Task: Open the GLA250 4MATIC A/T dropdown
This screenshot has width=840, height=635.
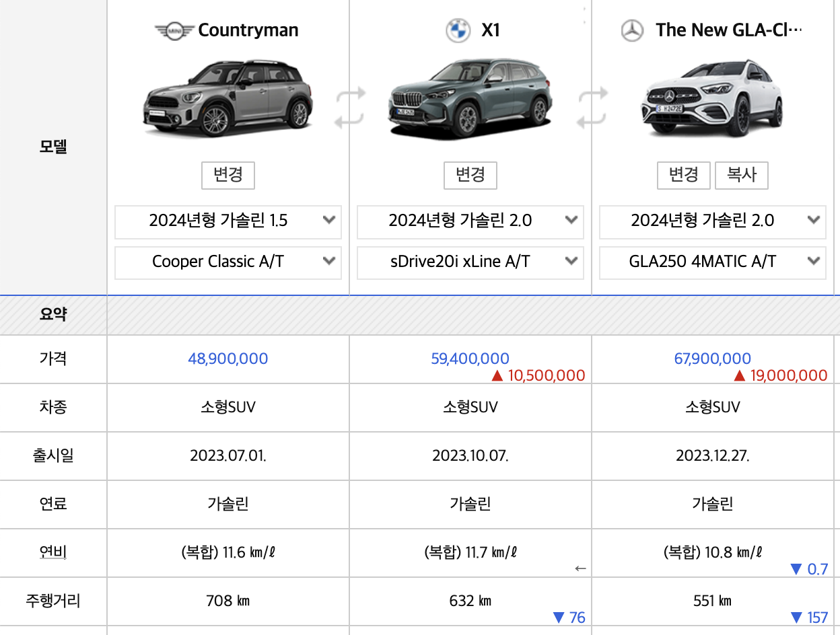Action: pyautogui.click(x=712, y=262)
